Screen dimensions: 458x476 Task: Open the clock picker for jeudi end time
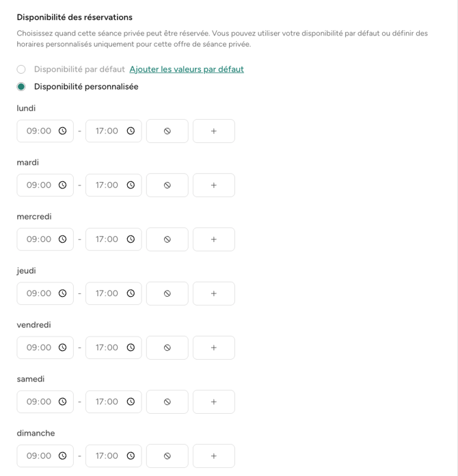(131, 293)
